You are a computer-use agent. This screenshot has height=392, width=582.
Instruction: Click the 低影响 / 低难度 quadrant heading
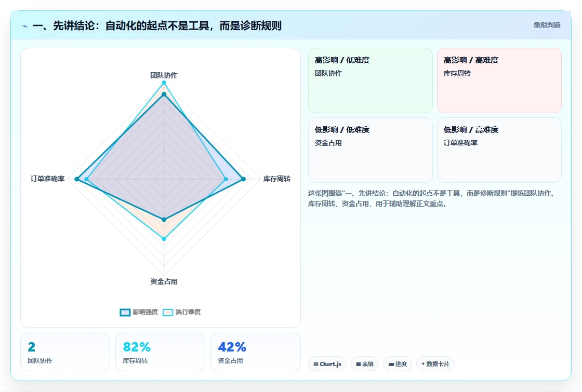coord(342,129)
